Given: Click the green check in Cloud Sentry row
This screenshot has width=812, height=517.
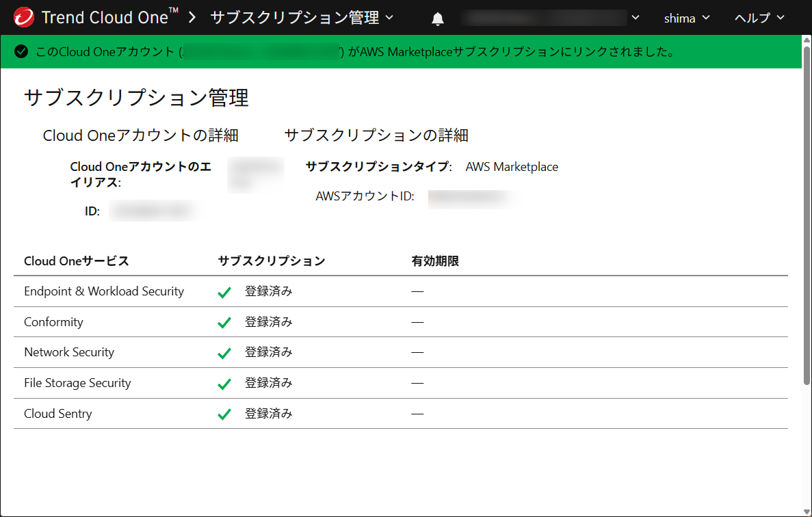Looking at the screenshot, I should (x=224, y=414).
